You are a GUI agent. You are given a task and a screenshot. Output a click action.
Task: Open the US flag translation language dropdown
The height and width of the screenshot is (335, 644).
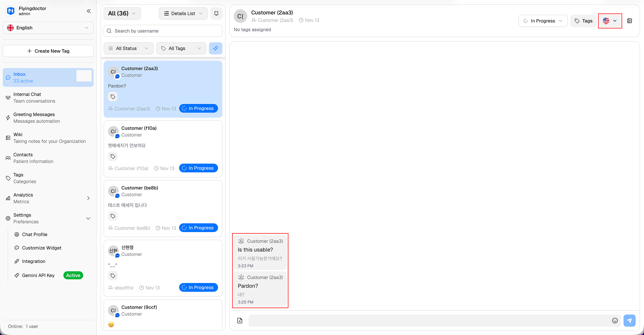point(610,21)
